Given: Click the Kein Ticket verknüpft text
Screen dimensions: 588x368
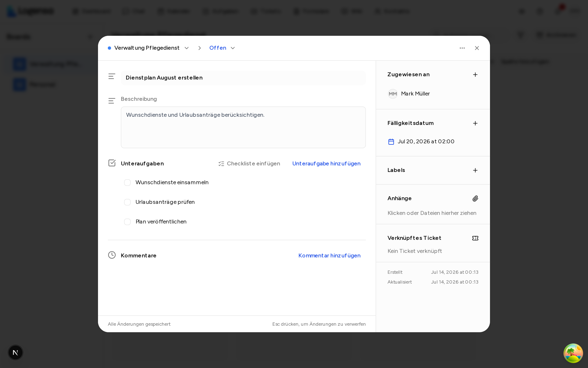Looking at the screenshot, I should (414, 251).
